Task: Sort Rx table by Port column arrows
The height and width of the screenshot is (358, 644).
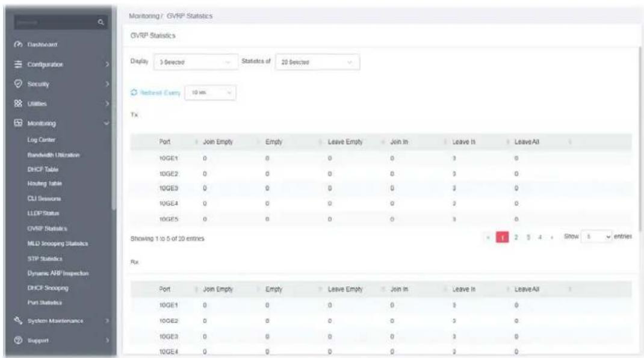Action: click(x=196, y=289)
